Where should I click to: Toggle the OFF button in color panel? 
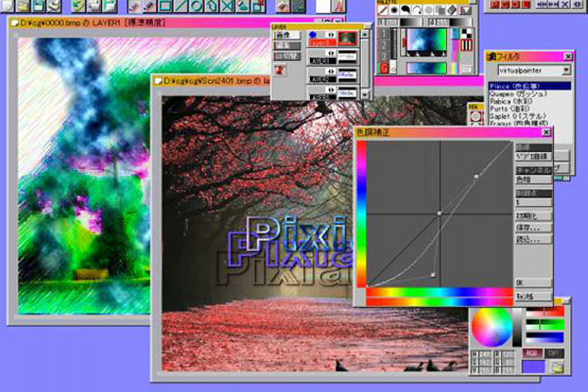click(x=554, y=354)
